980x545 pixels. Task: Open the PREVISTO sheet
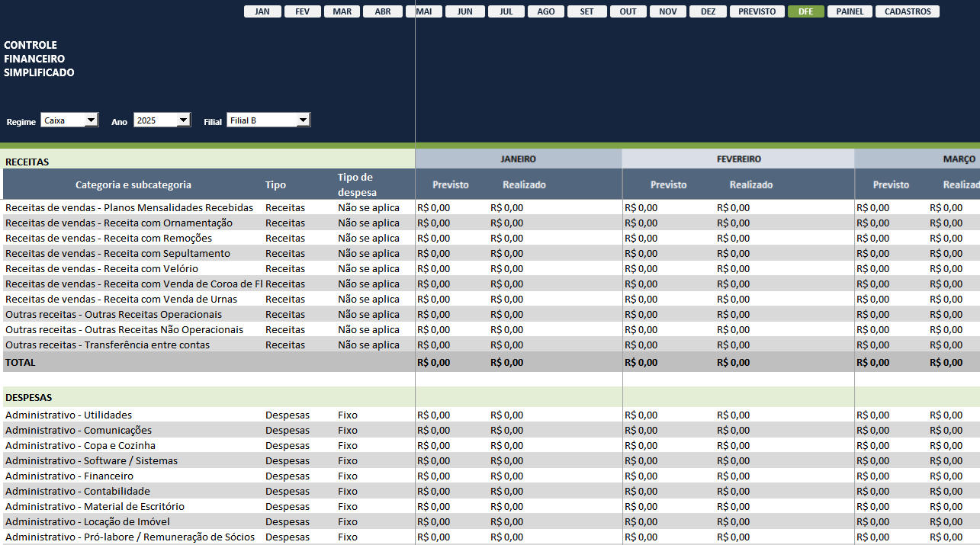coord(757,11)
